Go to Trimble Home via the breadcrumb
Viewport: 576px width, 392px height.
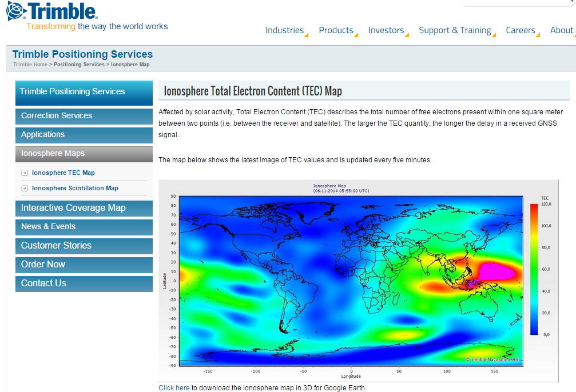point(30,65)
